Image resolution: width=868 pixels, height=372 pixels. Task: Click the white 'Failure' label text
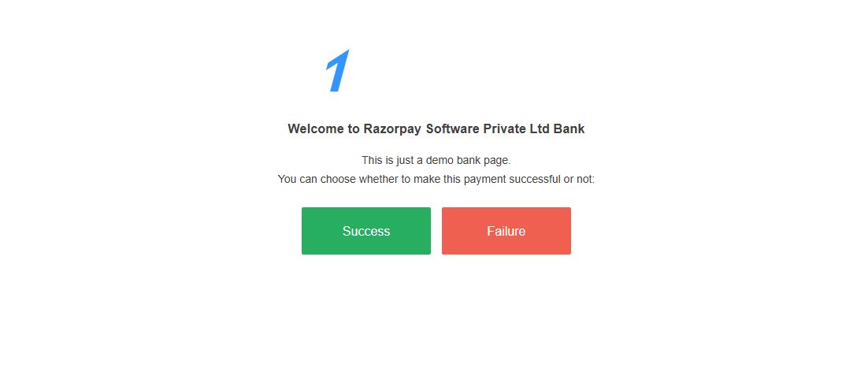pos(506,231)
